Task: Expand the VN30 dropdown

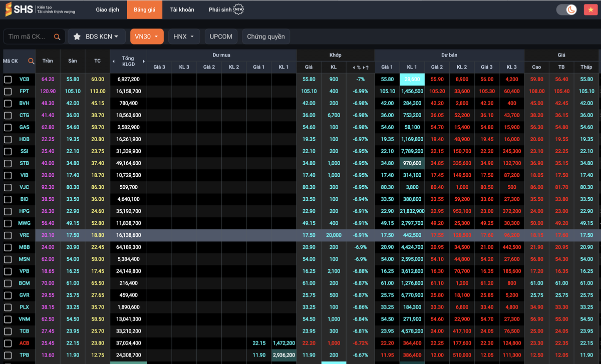Action: point(147,37)
